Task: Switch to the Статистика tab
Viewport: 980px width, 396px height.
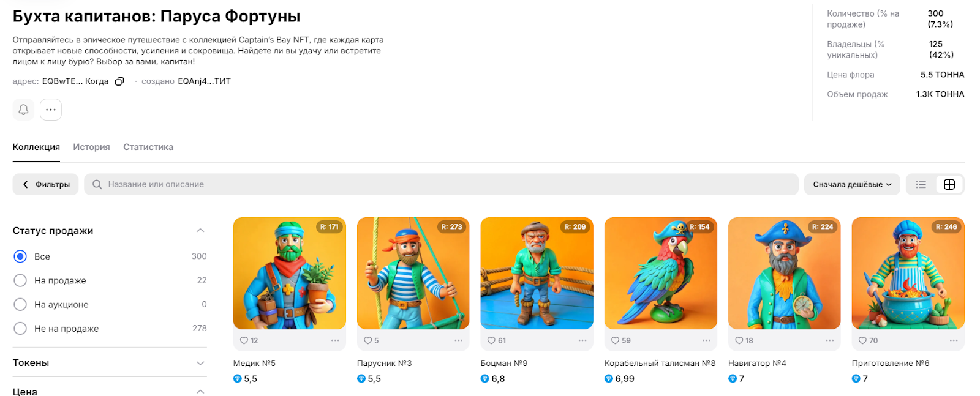Action: pos(148,147)
